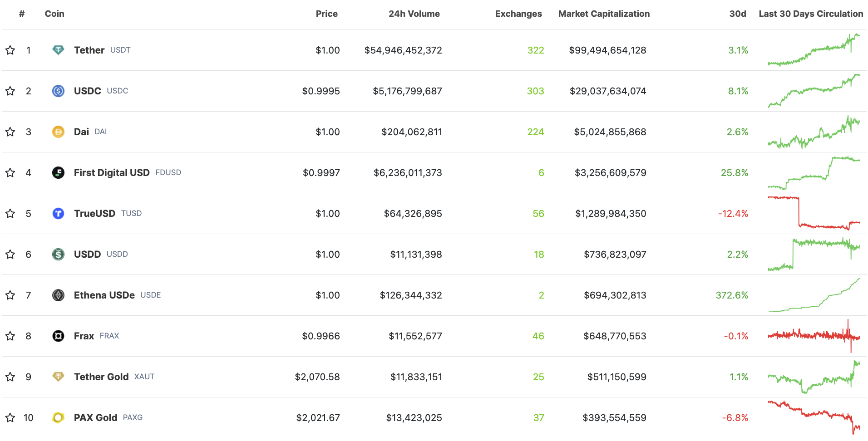Click Ethena USDe 372.6% change value

pyautogui.click(x=732, y=295)
